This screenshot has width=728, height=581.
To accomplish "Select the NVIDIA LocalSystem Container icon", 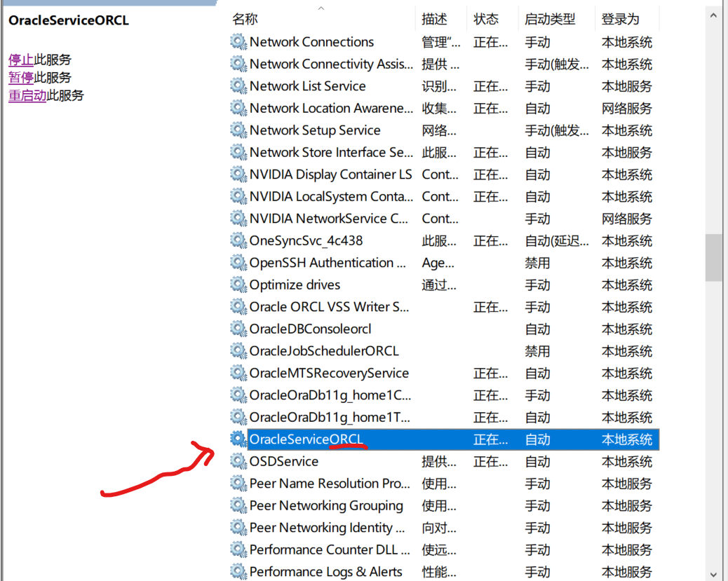I will pos(238,196).
